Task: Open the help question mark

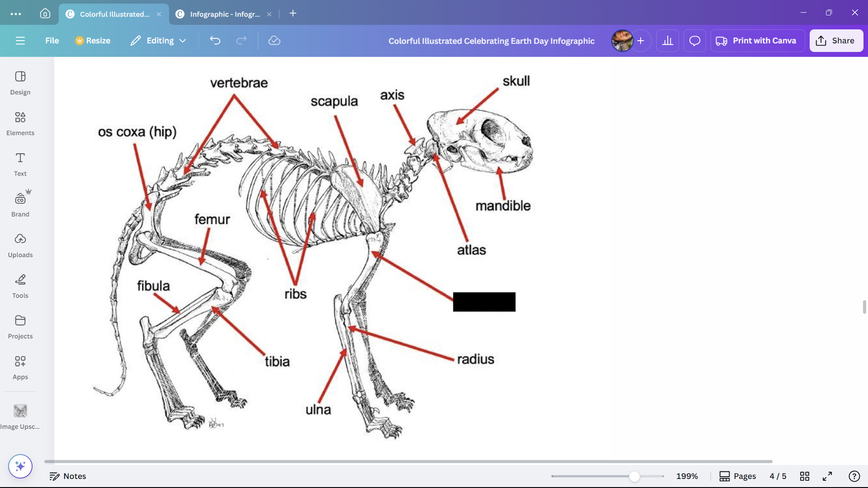Action: click(854, 476)
